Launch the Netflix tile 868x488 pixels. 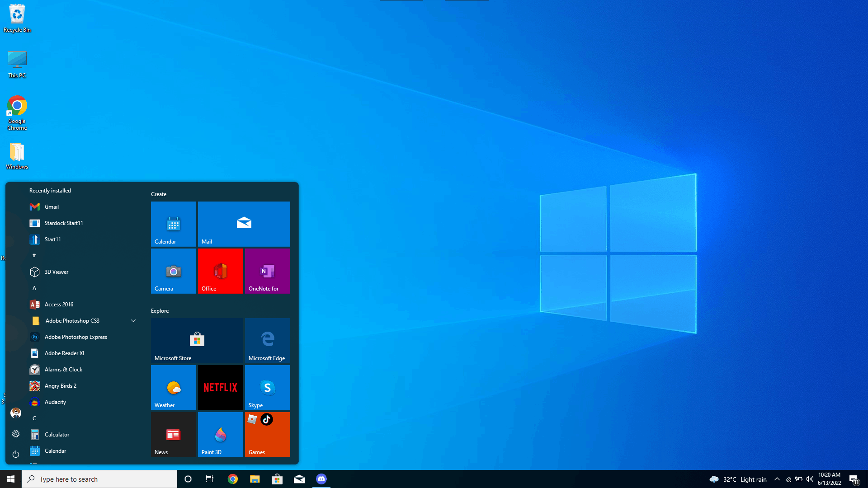(221, 387)
